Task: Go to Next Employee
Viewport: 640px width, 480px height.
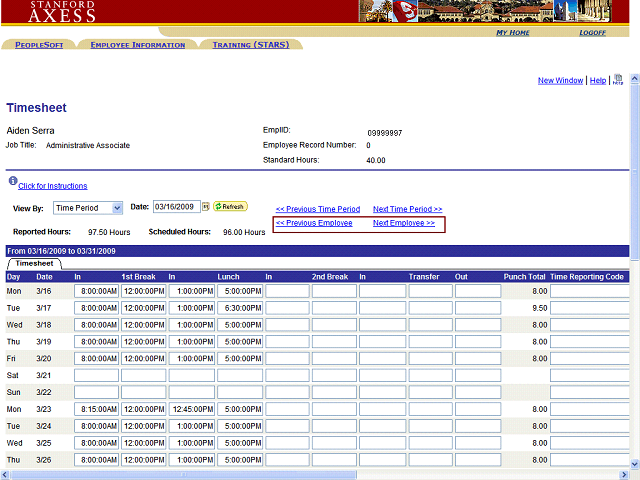Action: click(x=404, y=223)
